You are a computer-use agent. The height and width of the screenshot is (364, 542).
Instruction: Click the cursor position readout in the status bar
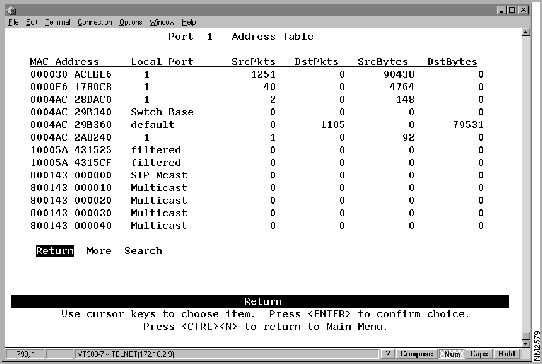25,354
